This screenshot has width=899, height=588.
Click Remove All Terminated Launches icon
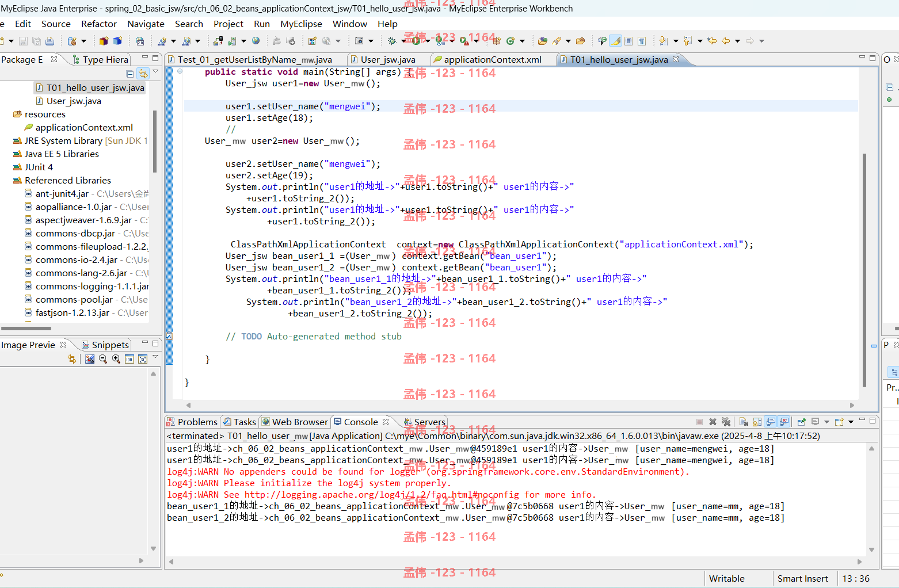click(x=726, y=422)
